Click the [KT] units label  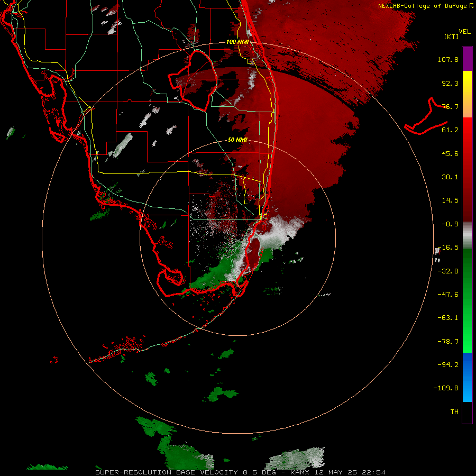click(x=452, y=36)
